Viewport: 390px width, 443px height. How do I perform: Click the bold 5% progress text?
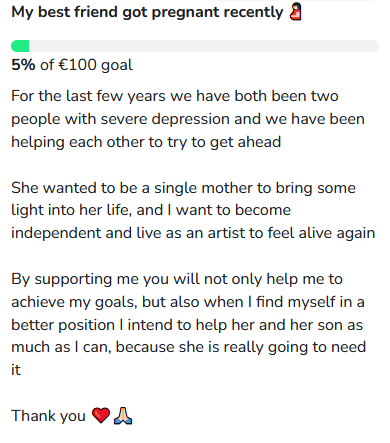[x=23, y=65]
